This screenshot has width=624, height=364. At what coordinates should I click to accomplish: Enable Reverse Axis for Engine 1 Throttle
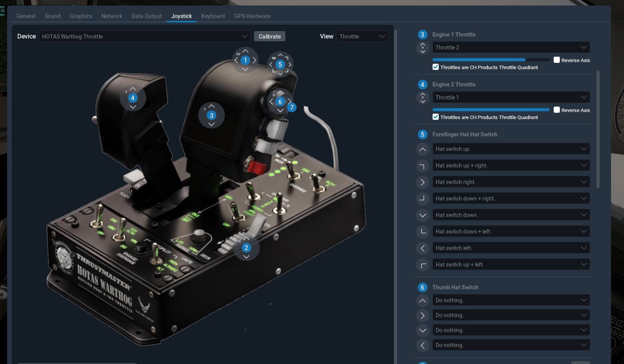(557, 60)
